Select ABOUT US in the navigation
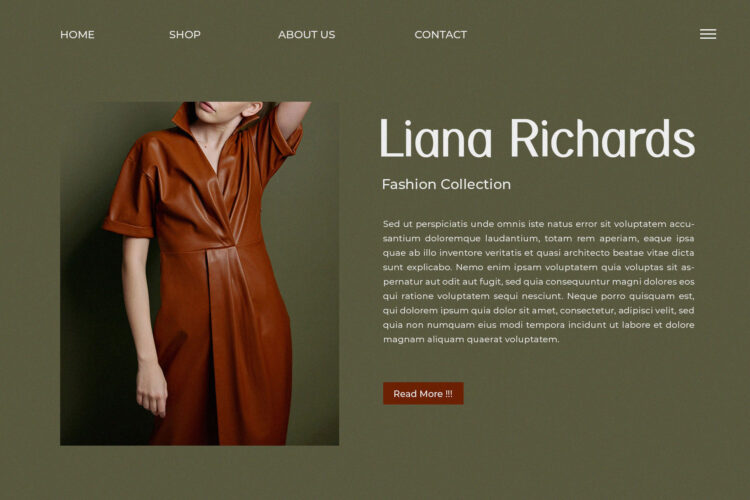The height and width of the screenshot is (500, 750). (x=307, y=34)
